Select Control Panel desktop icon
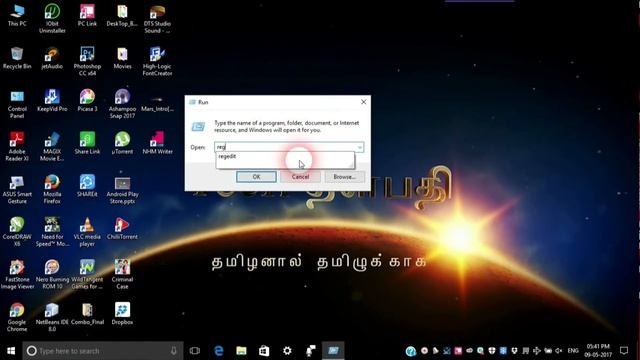Image resolution: width=640 pixels, height=360 pixels. [17, 104]
